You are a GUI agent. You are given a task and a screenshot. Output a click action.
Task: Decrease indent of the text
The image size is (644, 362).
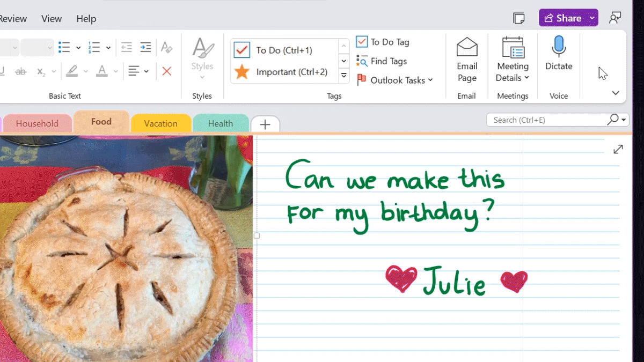(126, 48)
